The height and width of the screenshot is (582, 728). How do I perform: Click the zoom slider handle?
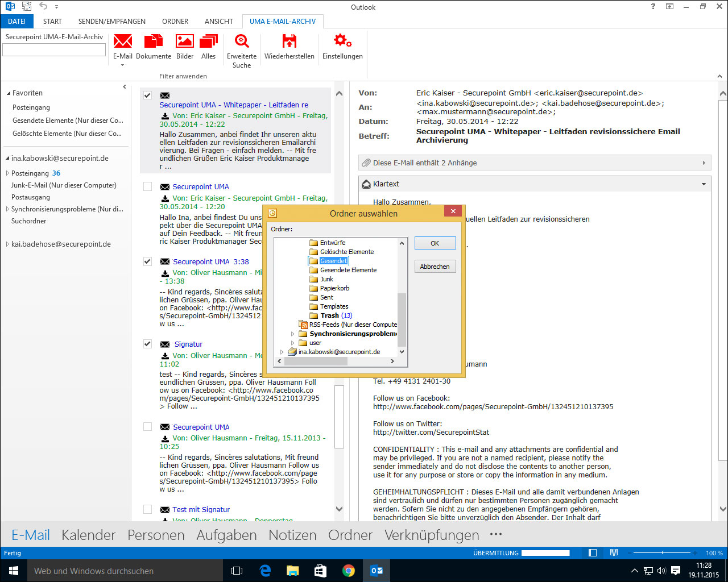(x=662, y=553)
